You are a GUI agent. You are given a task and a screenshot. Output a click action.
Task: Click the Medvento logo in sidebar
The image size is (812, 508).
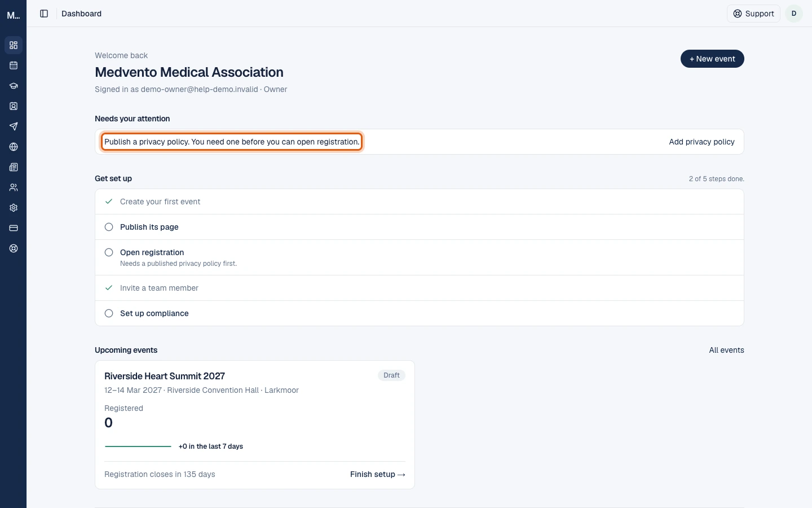click(14, 15)
